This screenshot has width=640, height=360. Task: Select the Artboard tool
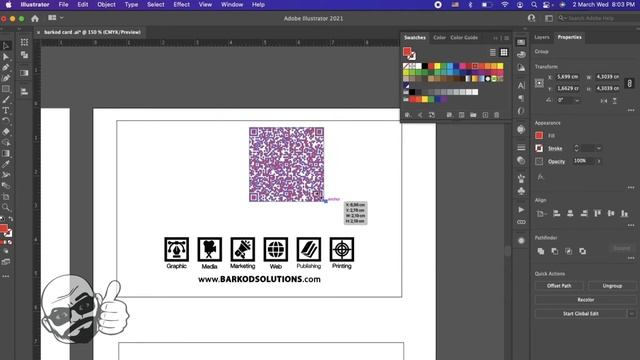[x=6, y=197]
